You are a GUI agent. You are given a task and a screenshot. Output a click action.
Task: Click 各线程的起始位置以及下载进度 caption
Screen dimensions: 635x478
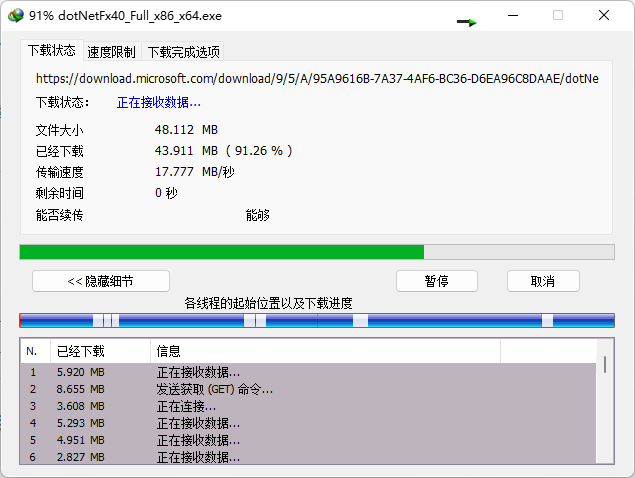[x=268, y=303]
